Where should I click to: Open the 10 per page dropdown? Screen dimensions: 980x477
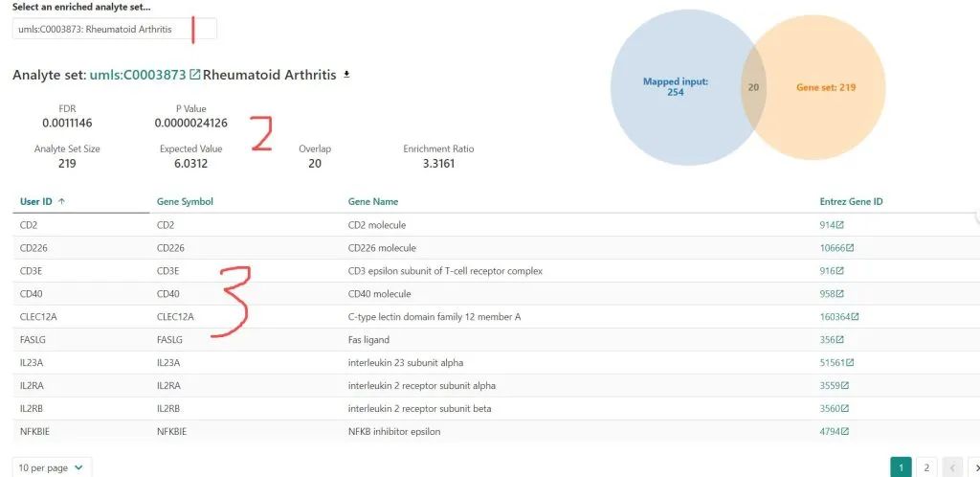(x=52, y=467)
